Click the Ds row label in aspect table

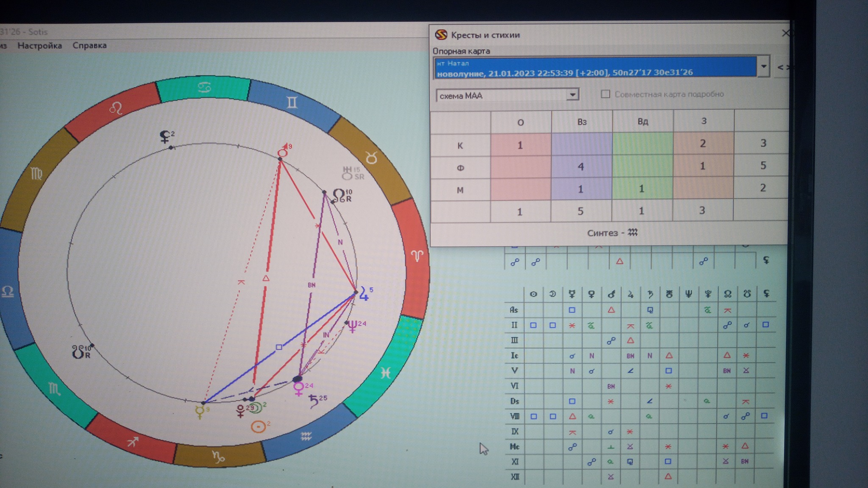click(514, 401)
